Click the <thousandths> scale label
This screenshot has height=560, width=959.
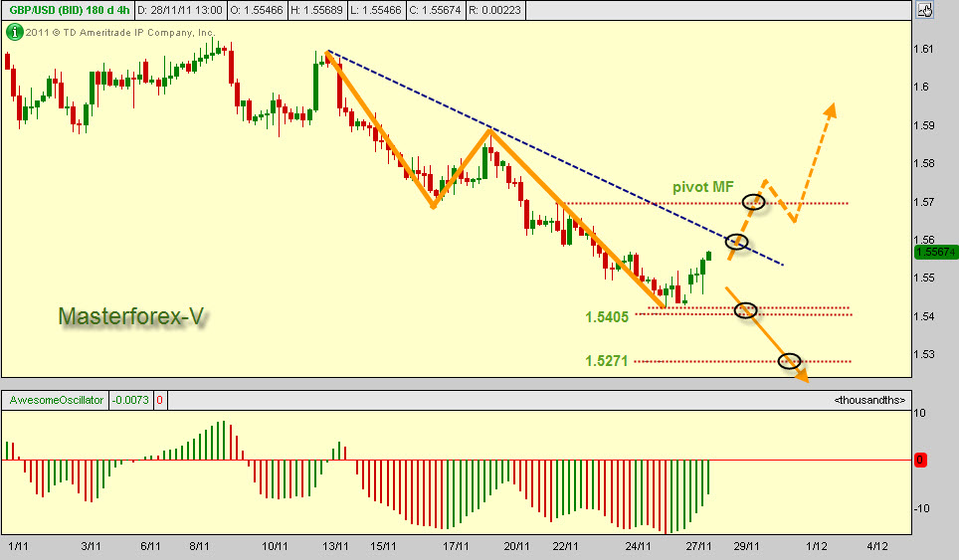tap(869, 400)
